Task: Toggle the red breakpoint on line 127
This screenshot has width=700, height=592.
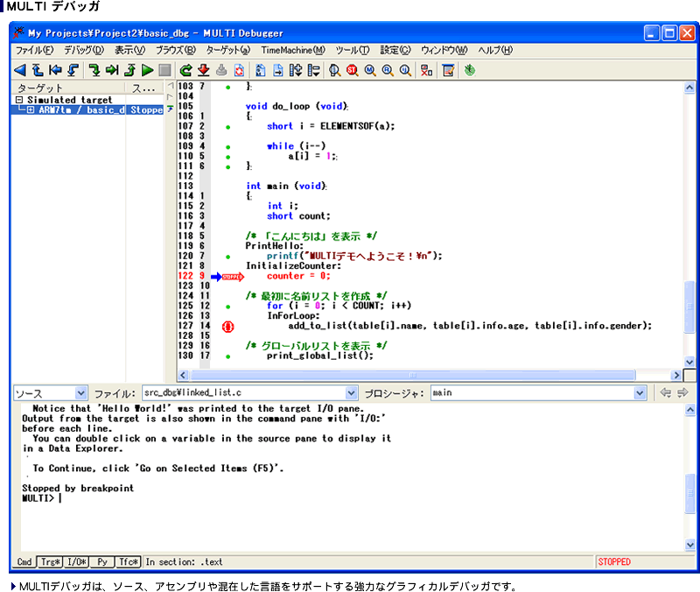Action: coord(228,326)
